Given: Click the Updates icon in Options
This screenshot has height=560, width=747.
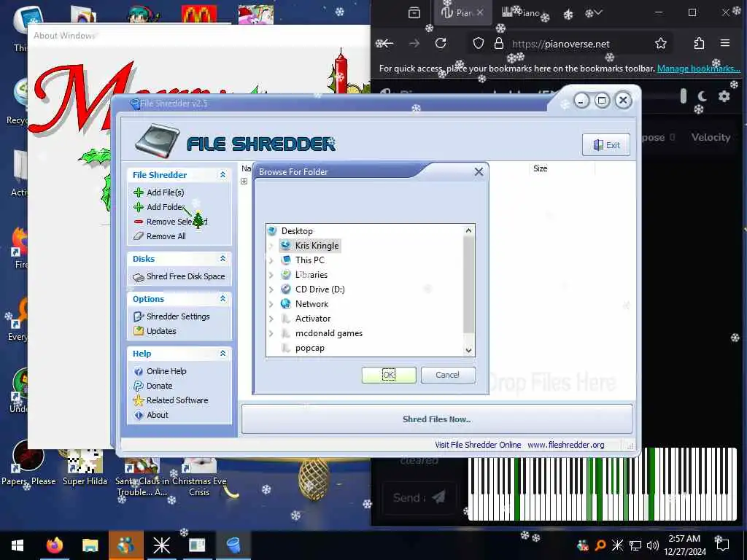Looking at the screenshot, I should point(139,331).
